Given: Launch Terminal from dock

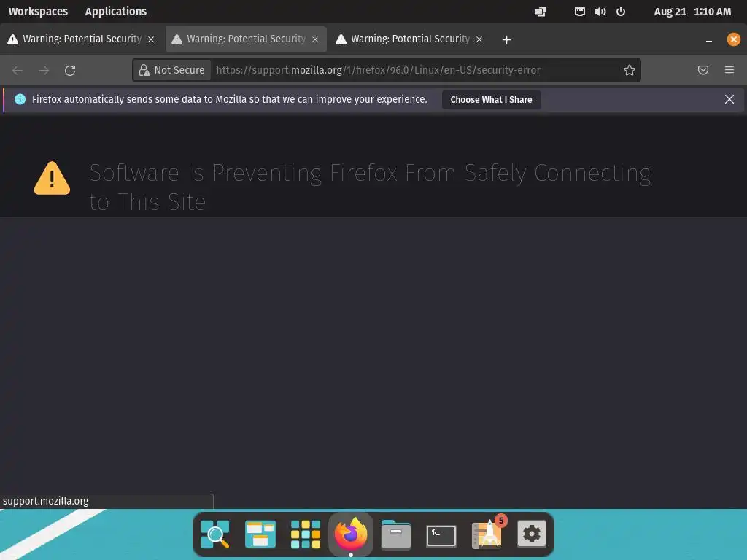Looking at the screenshot, I should point(441,536).
